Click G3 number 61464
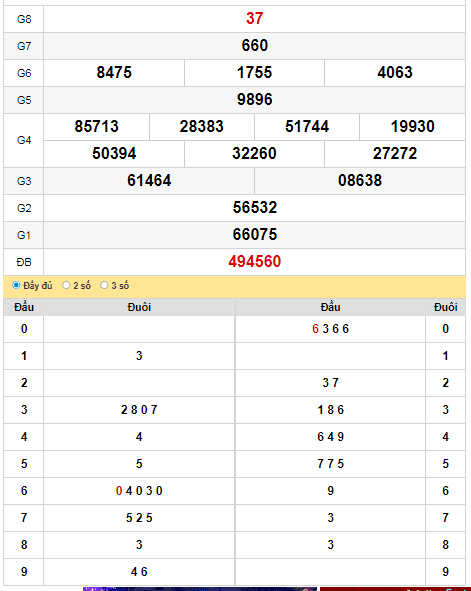471x591 pixels. coord(149,181)
